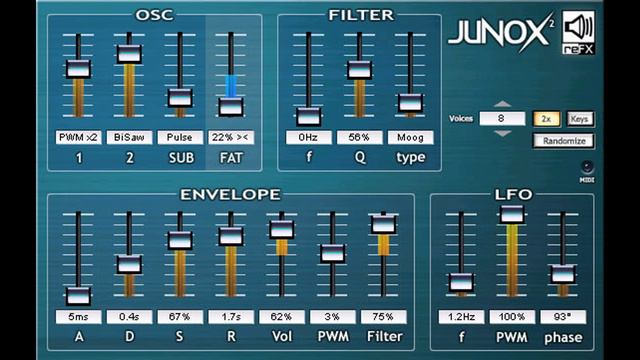The height and width of the screenshot is (360, 640).
Task: Click the MIDI indicator knob
Action: click(587, 167)
